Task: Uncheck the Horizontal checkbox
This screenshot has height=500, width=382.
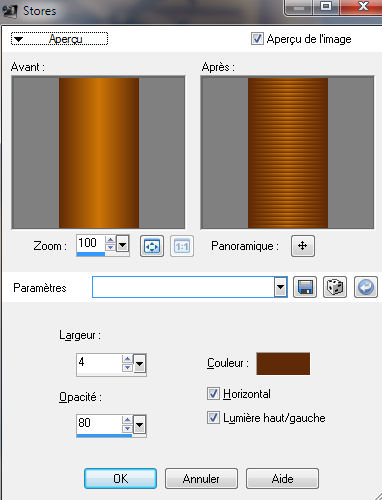Action: 213,394
